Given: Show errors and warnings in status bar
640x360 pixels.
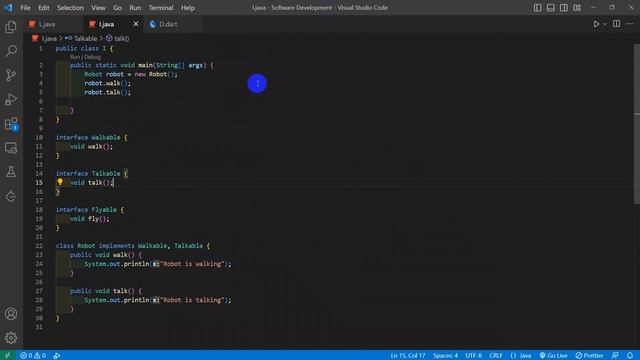Looking at the screenshot, I should (x=33, y=355).
